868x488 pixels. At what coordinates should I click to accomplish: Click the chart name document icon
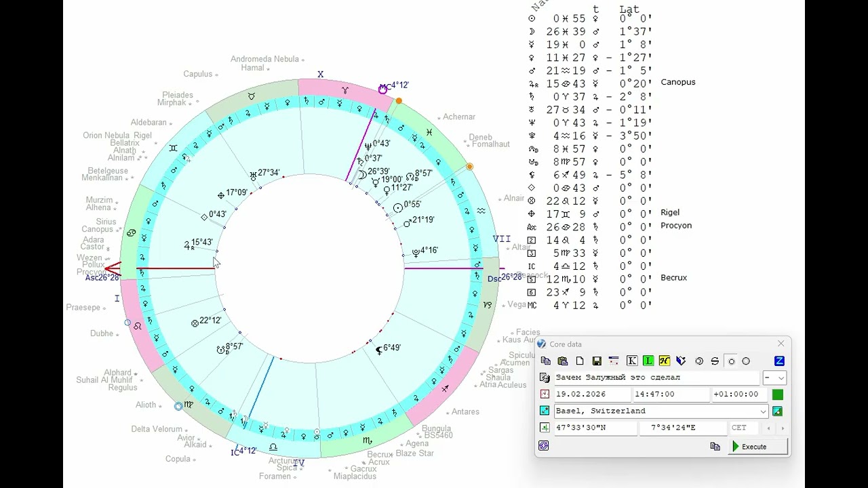[x=545, y=378]
